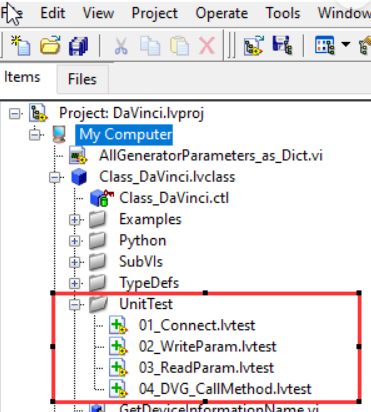Click the TypeDefs folder icon
371x412 pixels.
98,283
